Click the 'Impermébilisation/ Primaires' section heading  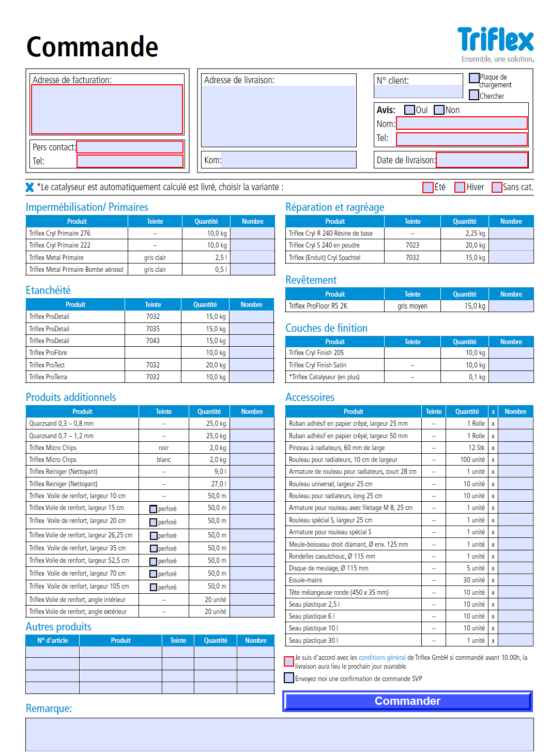coord(87,207)
